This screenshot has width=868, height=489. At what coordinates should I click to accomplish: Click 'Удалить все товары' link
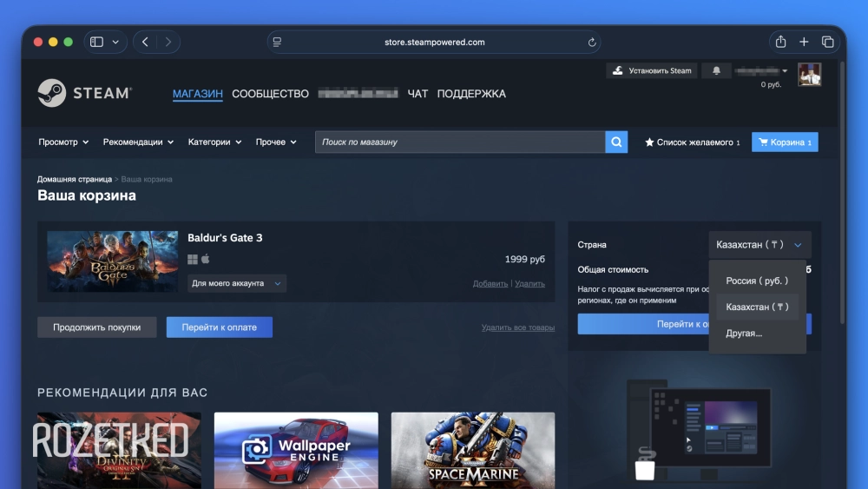pos(517,327)
